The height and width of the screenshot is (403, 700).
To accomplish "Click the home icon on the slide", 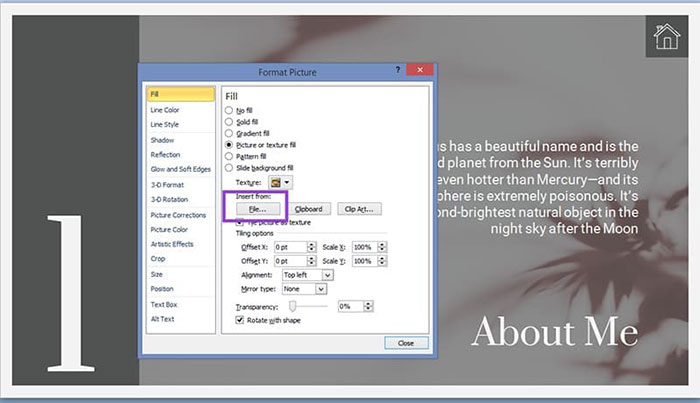I will coord(665,37).
